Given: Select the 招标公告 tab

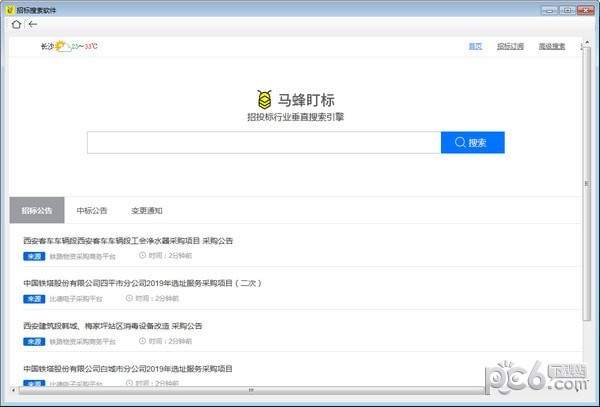Looking at the screenshot, I should tap(37, 211).
